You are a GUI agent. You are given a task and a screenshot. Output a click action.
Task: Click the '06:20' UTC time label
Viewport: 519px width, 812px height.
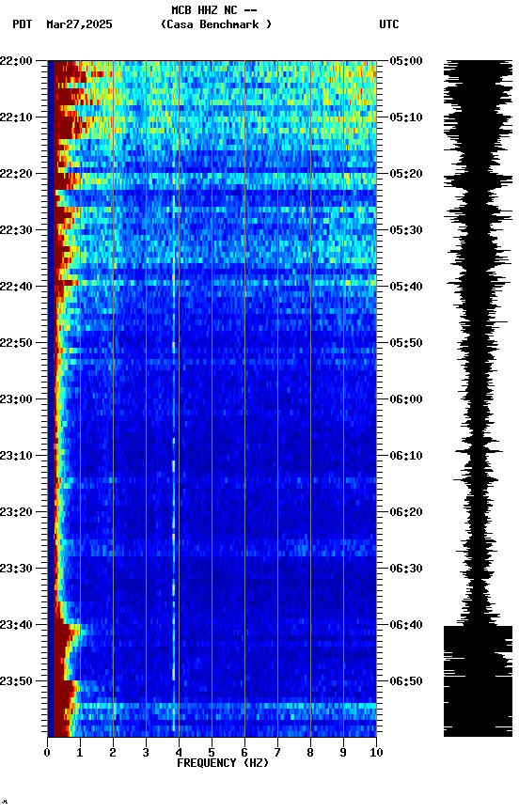click(406, 513)
